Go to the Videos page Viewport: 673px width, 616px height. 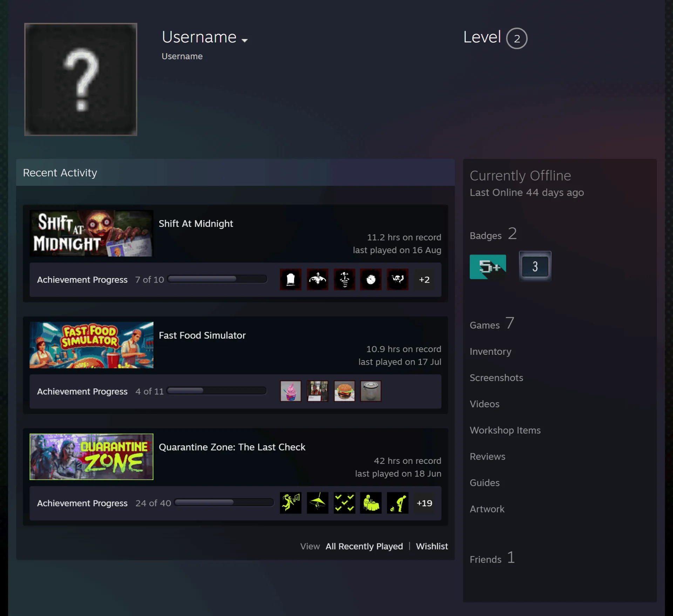point(484,404)
